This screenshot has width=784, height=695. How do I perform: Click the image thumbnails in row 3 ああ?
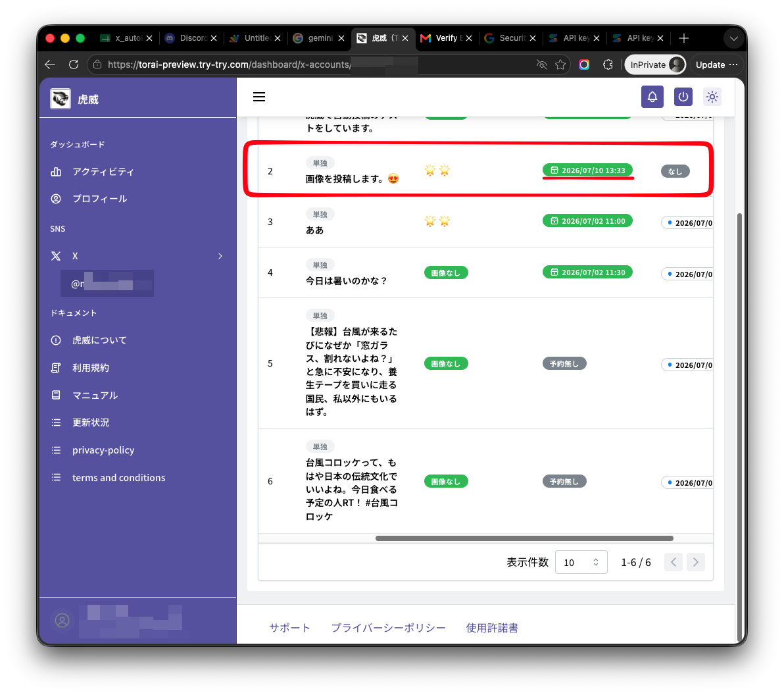pos(437,221)
